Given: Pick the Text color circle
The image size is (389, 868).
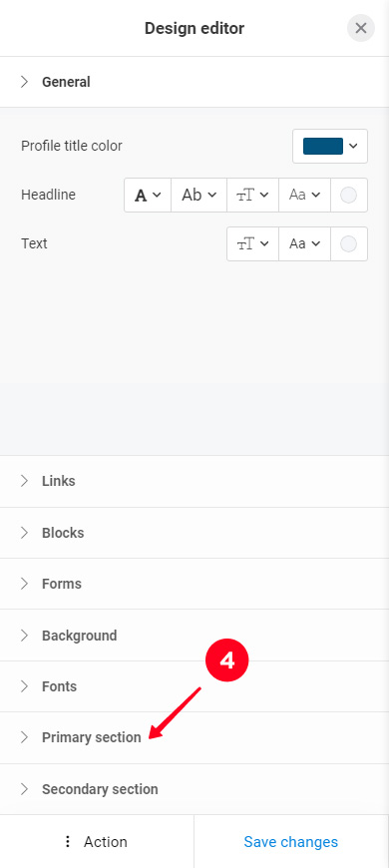Looking at the screenshot, I should [349, 243].
